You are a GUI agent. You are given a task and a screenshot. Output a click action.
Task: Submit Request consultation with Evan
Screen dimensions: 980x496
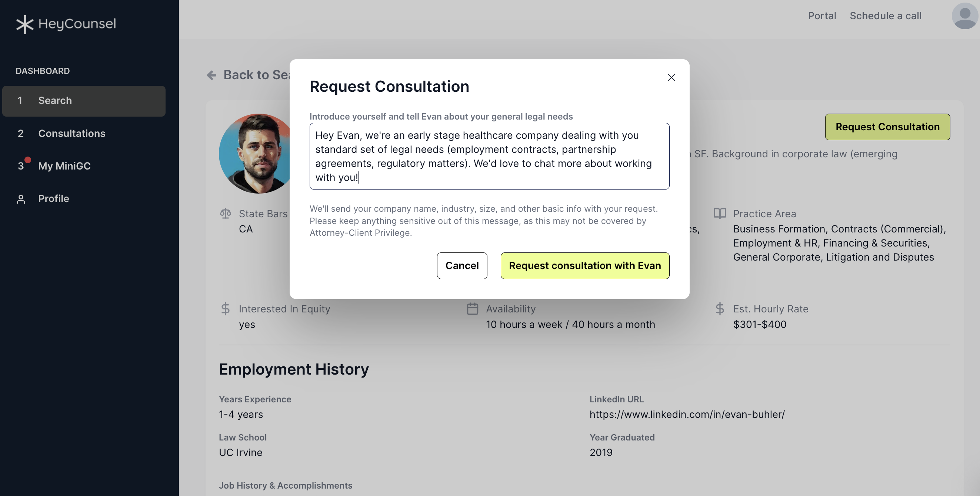(x=584, y=266)
